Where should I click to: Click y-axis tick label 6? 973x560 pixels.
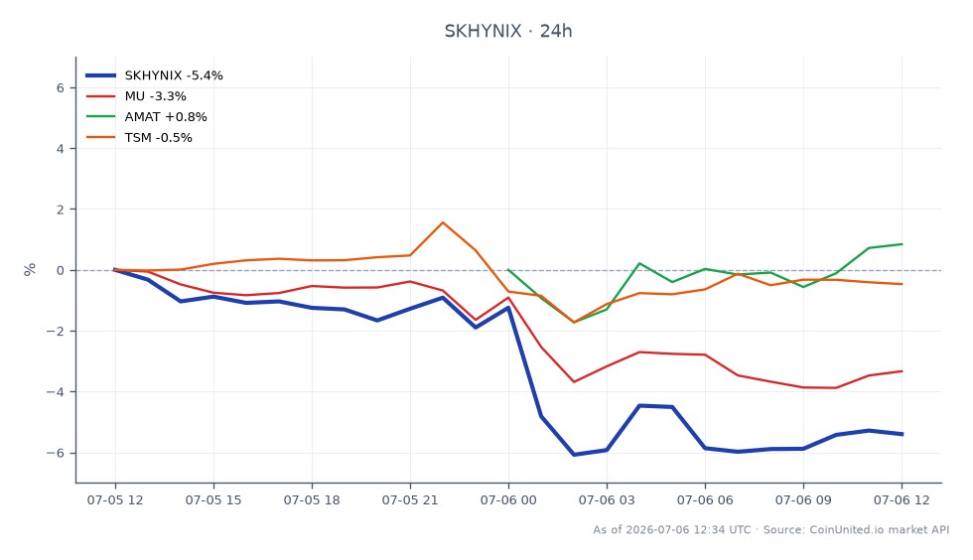61,88
